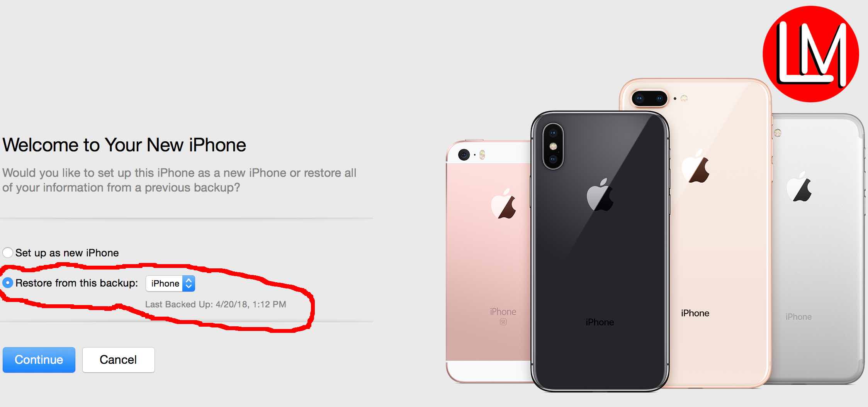This screenshot has width=868, height=407.
Task: Open the iPhone backup selection dropdown
Action: tap(170, 283)
